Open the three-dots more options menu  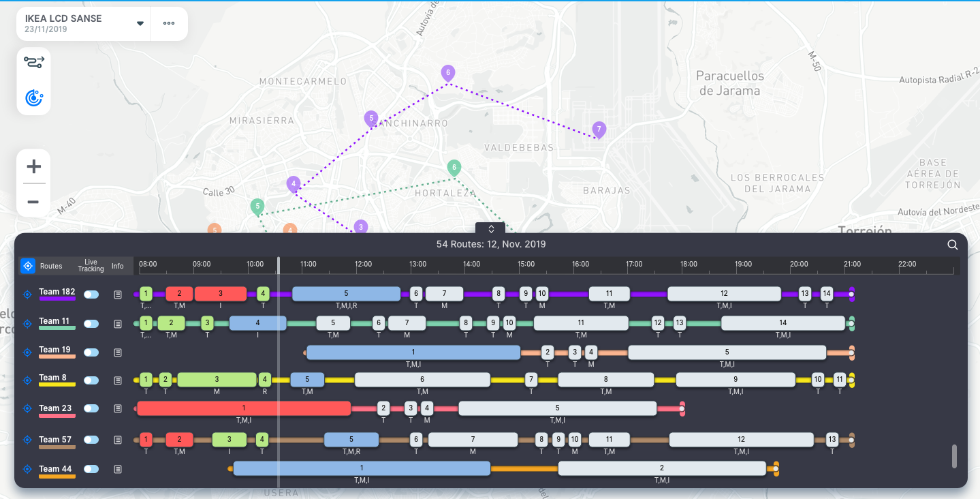[x=169, y=23]
